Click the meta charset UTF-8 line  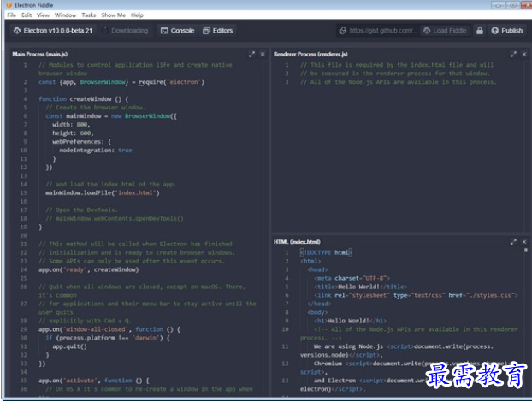pyautogui.click(x=352, y=278)
